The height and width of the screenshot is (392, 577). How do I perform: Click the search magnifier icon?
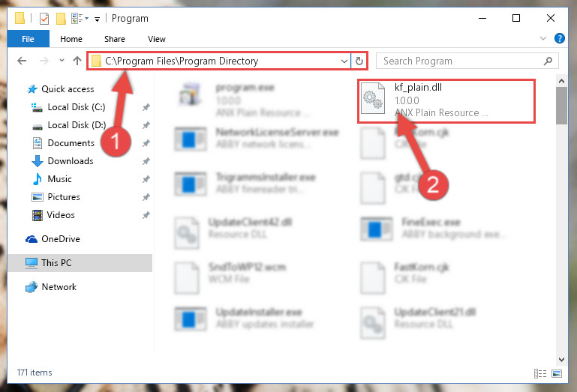tap(548, 61)
